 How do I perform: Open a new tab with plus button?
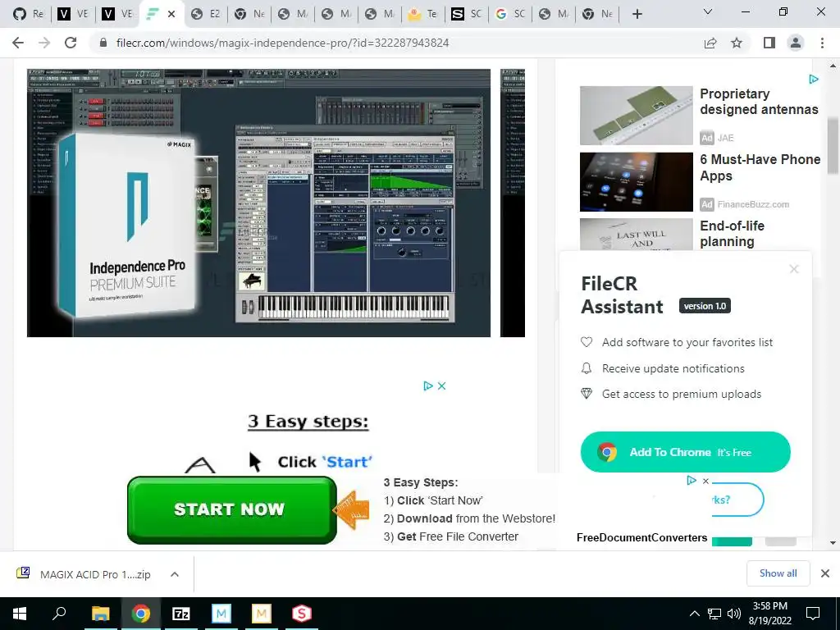point(637,14)
